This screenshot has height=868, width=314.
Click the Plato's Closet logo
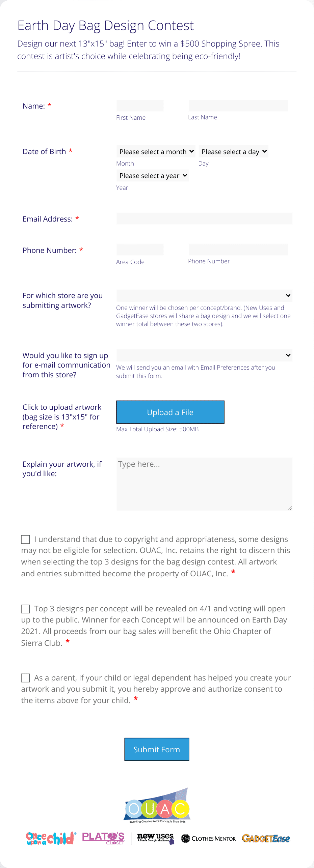[103, 838]
